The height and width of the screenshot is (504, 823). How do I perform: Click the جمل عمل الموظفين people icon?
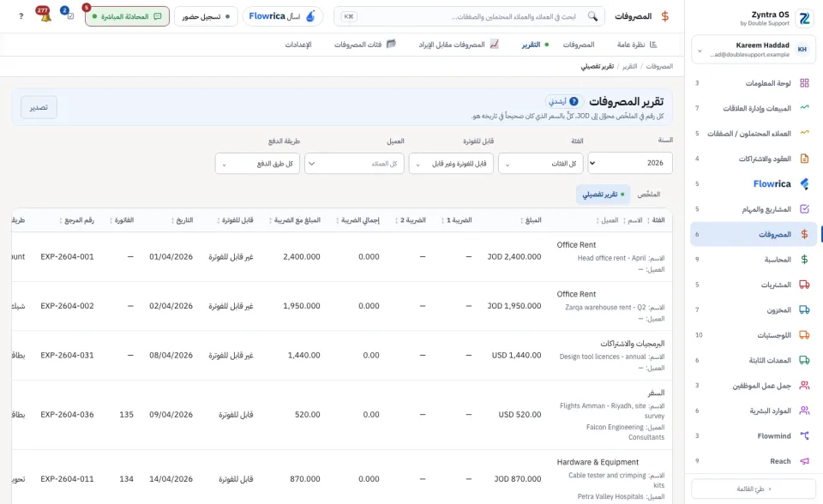804,386
